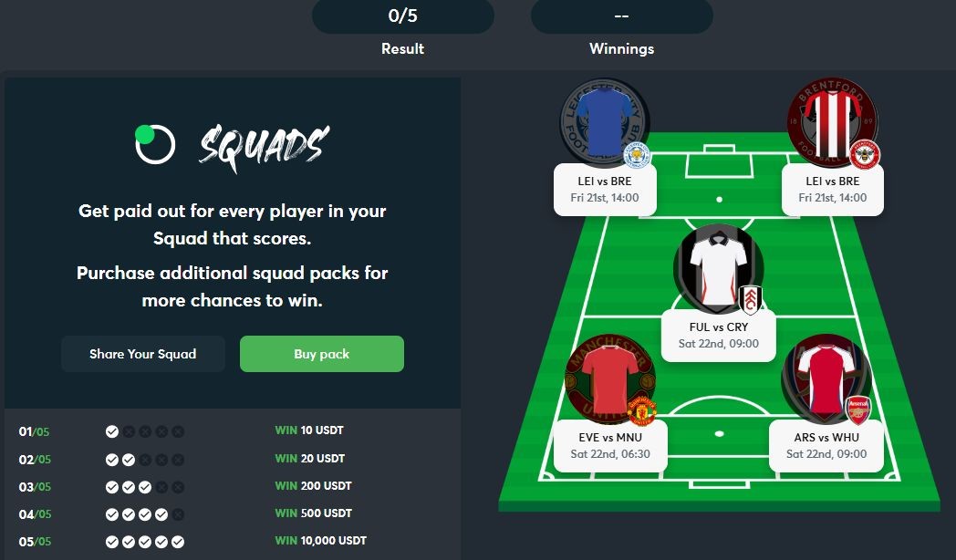Click the Share Your Squad button
Image resolution: width=956 pixels, height=560 pixels.
coord(142,354)
